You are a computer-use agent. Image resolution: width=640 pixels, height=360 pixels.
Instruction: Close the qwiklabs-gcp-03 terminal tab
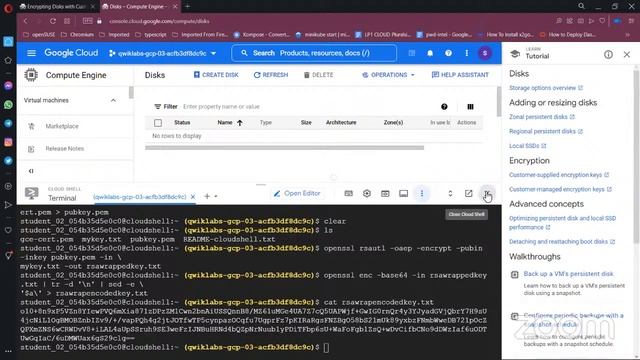[193, 197]
